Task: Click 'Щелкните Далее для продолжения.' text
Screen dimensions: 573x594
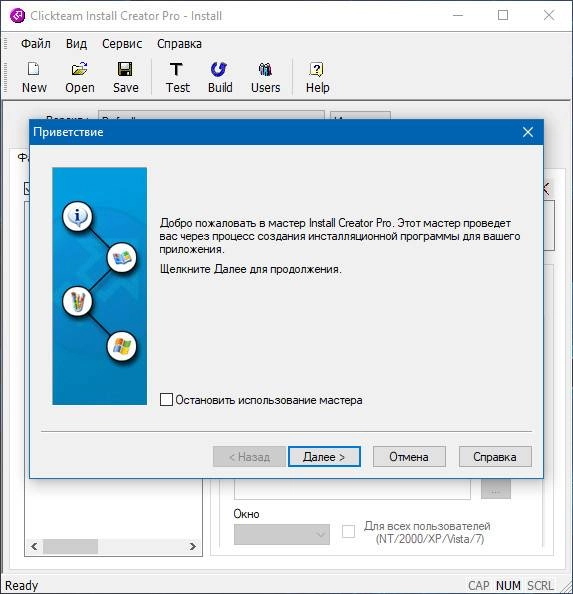Action: (x=250, y=269)
